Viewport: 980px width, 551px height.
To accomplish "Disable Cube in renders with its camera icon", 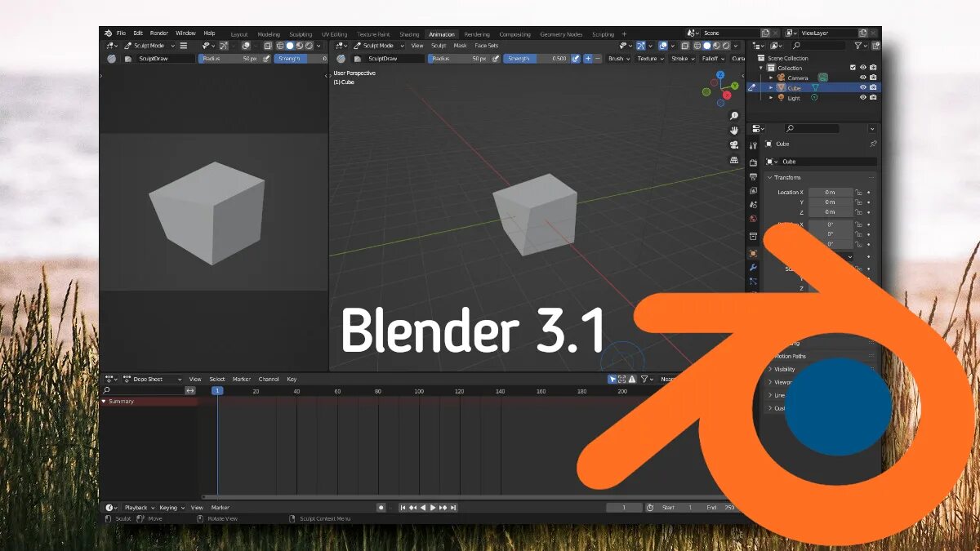I will coord(873,87).
